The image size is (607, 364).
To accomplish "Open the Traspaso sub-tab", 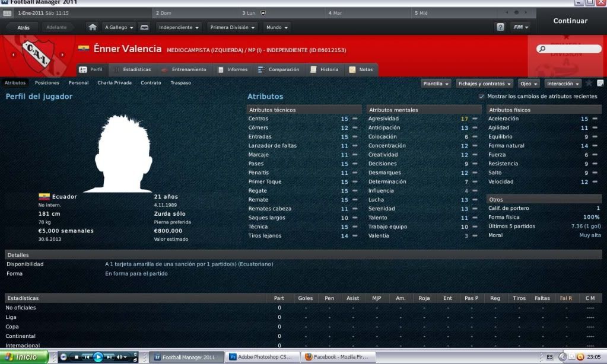I will [181, 83].
